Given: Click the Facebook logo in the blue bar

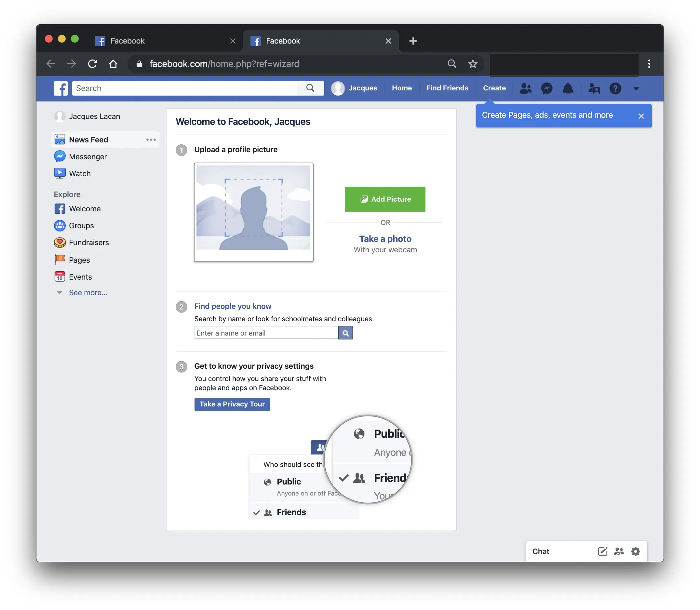Looking at the screenshot, I should (x=61, y=88).
